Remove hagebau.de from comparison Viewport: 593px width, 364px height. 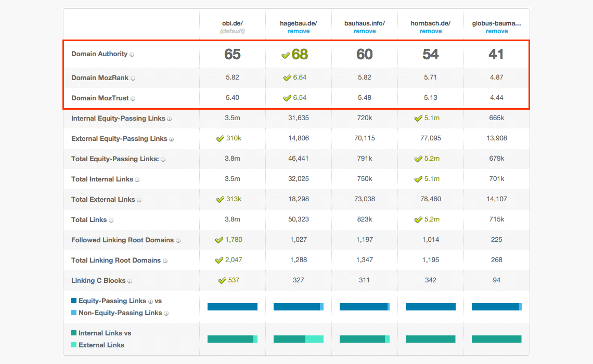tap(299, 31)
